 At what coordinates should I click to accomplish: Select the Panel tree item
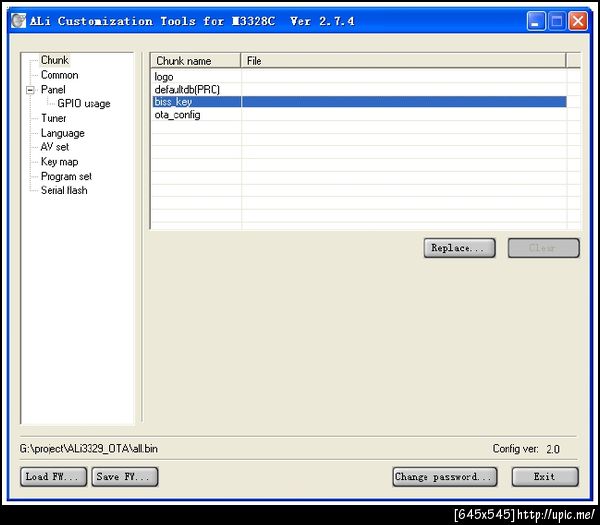[x=53, y=90]
